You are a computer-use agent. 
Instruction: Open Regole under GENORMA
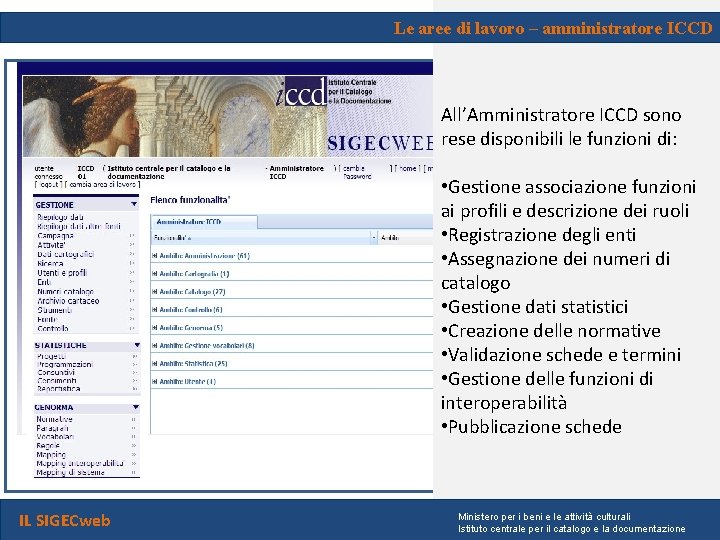pyautogui.click(x=48, y=445)
